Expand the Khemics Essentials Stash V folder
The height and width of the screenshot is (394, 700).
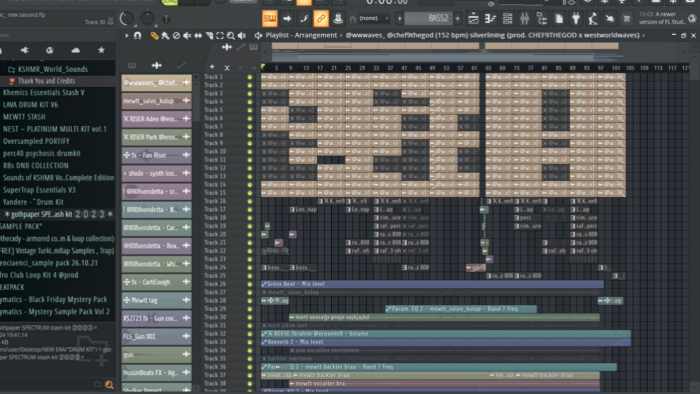coord(44,93)
